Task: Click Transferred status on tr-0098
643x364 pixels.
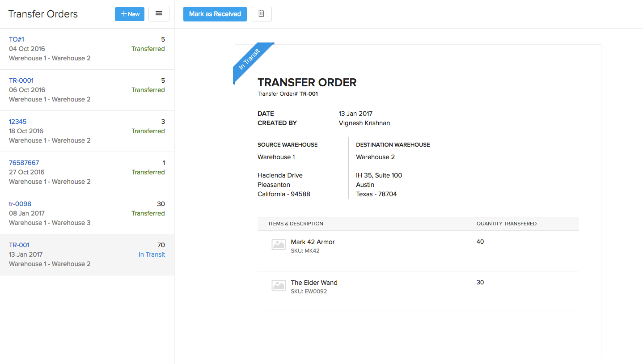Action: (x=148, y=213)
